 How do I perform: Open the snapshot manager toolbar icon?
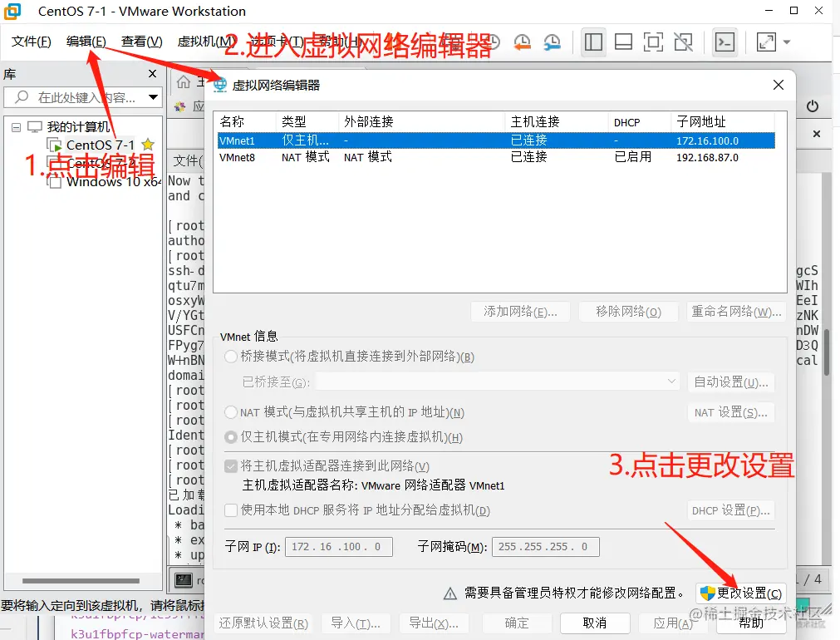552,42
